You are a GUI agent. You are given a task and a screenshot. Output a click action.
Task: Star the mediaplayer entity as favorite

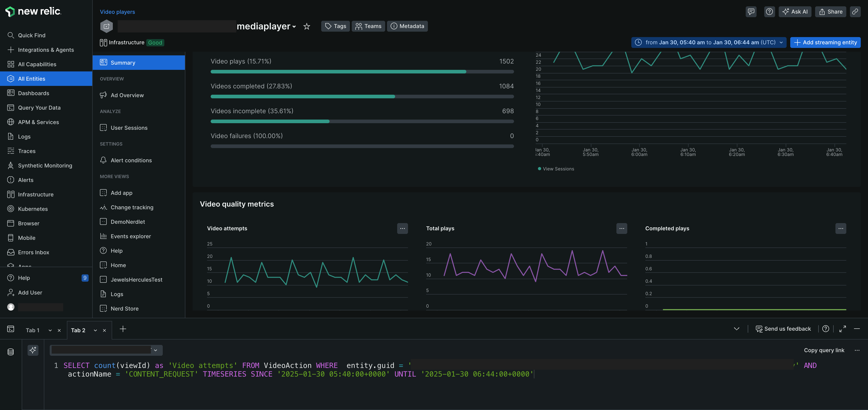tap(306, 26)
